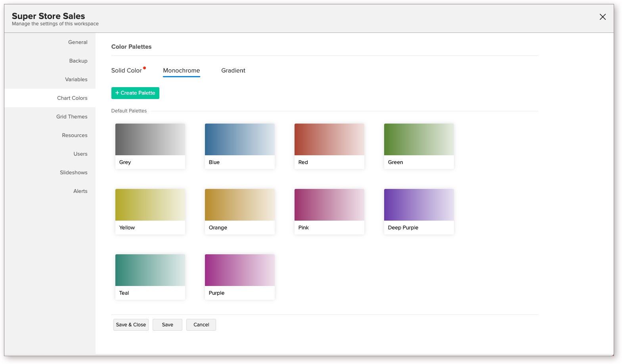622x364 pixels.
Task: Select the Grey monochrome palette
Action: coord(150,146)
